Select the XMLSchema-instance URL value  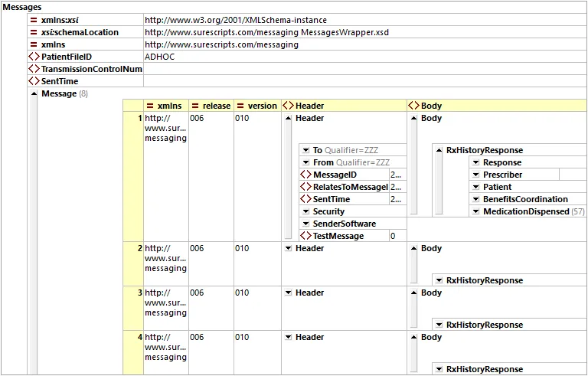click(236, 20)
